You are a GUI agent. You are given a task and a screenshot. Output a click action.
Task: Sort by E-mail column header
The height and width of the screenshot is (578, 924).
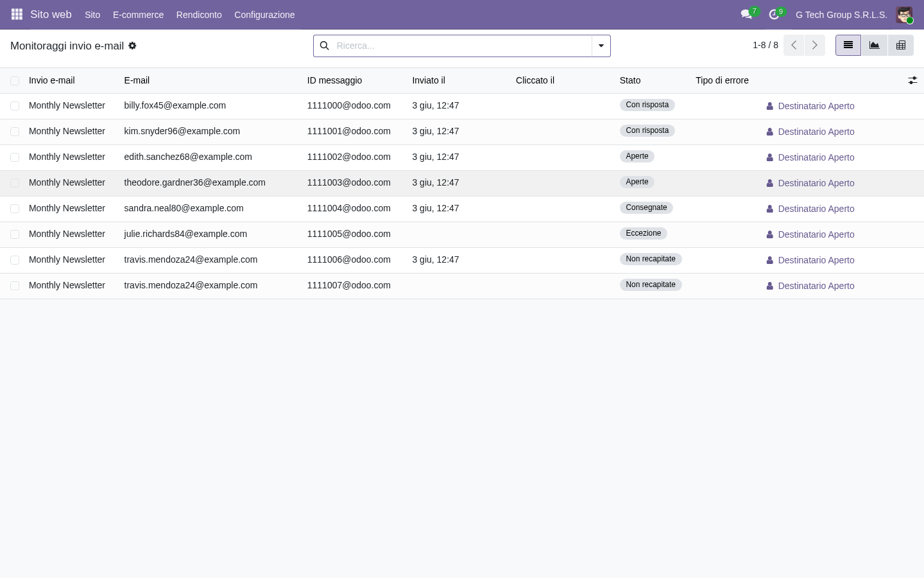point(137,80)
